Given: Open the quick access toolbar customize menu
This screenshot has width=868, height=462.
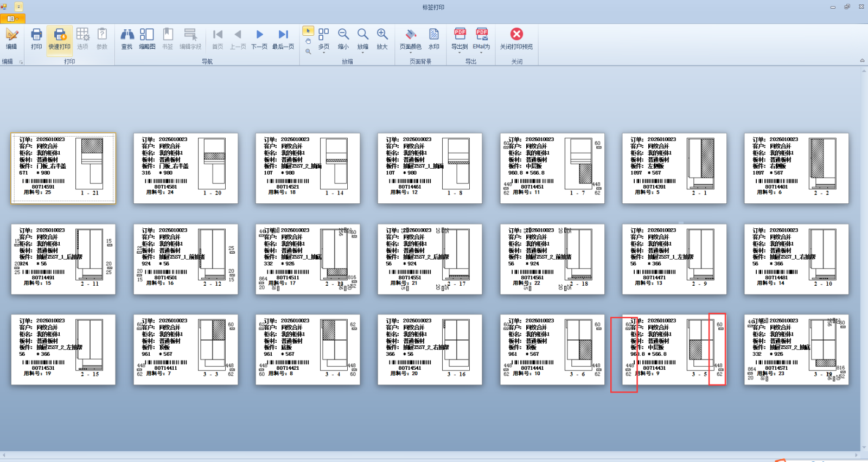Looking at the screenshot, I should [18, 7].
